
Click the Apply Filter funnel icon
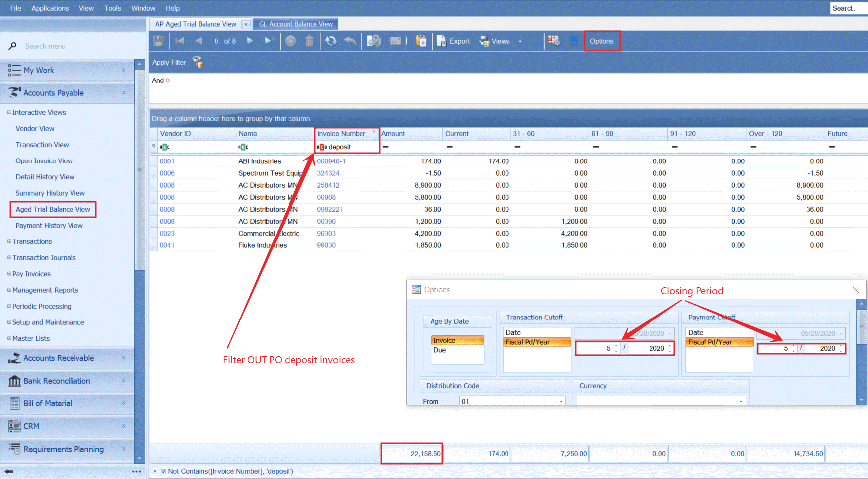pos(198,62)
